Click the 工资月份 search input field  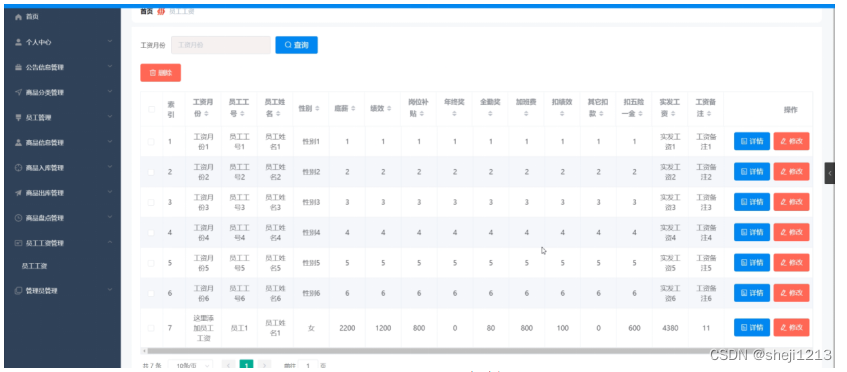click(221, 45)
